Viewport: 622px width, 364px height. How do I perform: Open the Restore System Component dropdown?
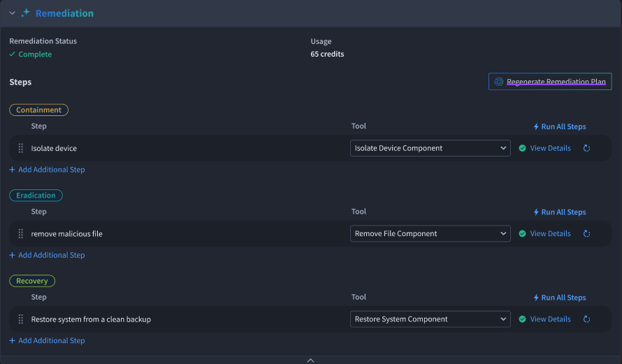430,319
